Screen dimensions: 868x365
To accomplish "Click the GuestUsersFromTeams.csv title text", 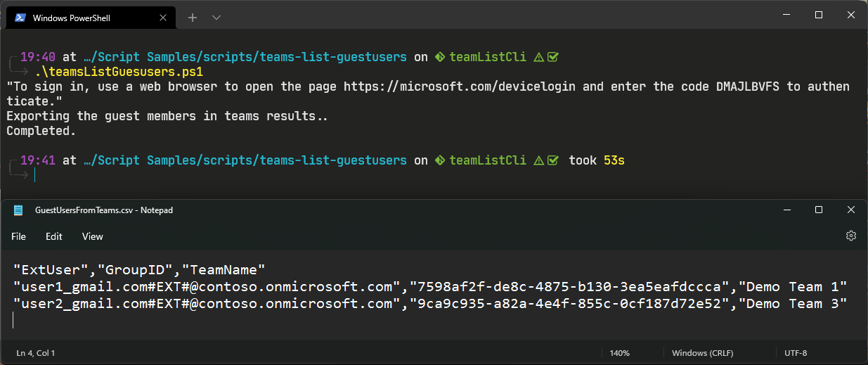I will 104,210.
